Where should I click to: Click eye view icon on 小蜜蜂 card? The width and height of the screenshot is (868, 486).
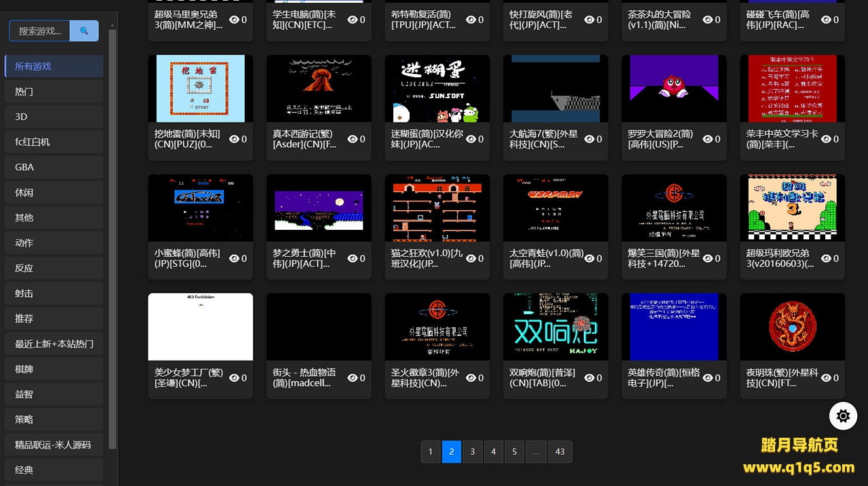click(234, 258)
